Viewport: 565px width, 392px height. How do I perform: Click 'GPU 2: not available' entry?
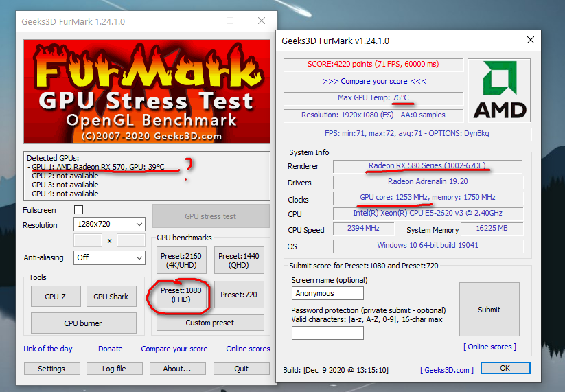click(x=62, y=176)
